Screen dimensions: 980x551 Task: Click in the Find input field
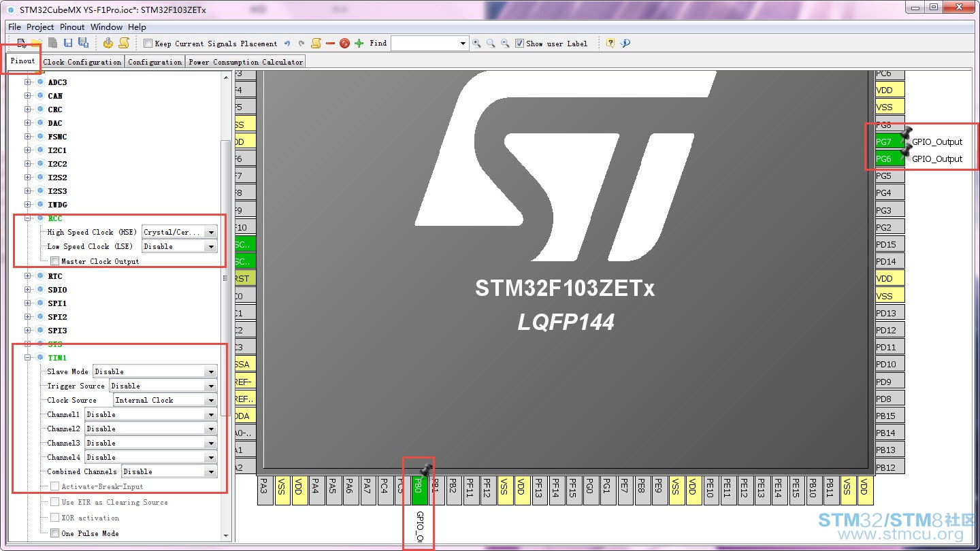coord(425,43)
